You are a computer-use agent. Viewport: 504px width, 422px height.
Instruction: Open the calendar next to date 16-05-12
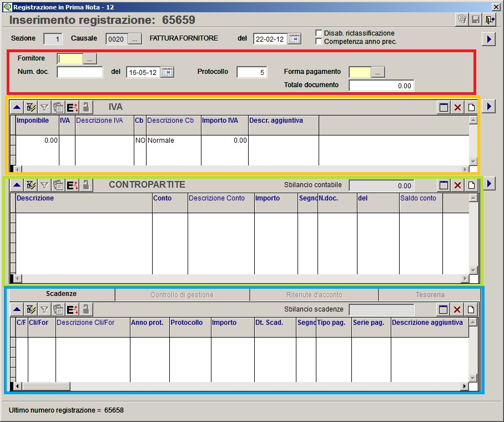(168, 72)
